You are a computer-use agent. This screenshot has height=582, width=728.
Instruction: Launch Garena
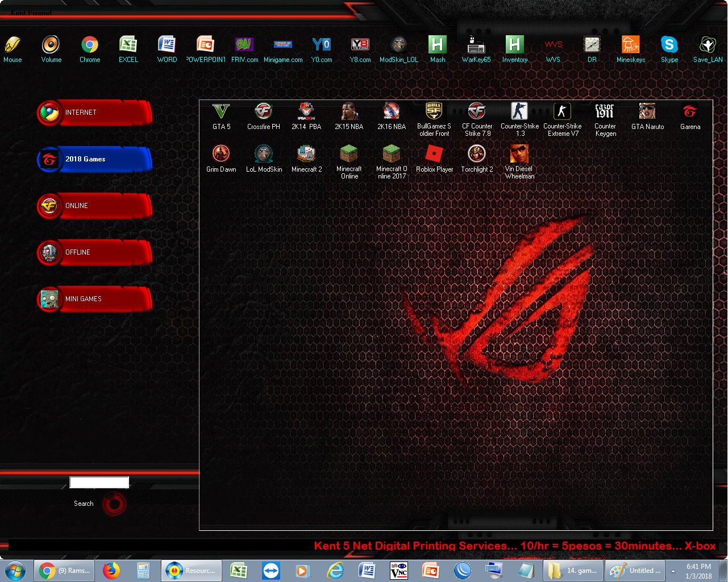pos(690,117)
